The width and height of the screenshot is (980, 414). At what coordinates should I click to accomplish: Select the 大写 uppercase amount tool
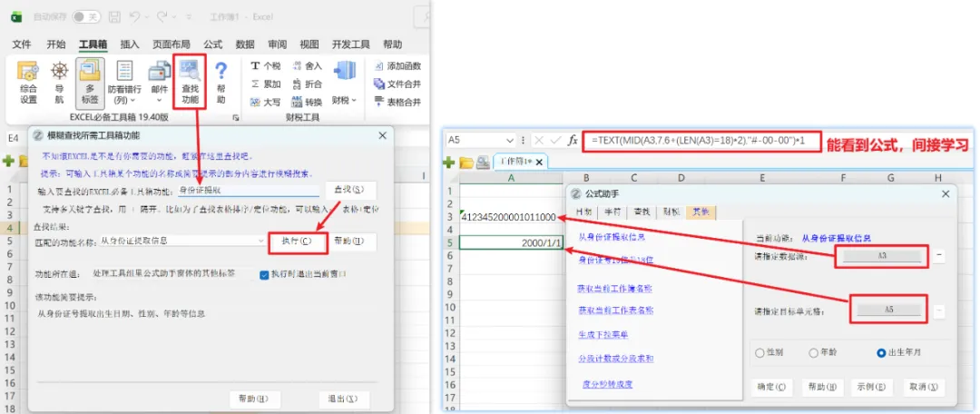pyautogui.click(x=266, y=102)
